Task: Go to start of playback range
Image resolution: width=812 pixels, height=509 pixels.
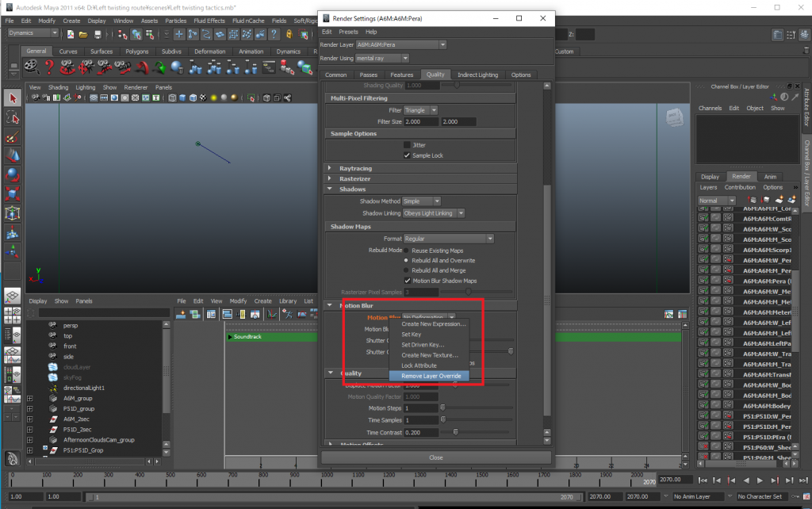Action: [703, 480]
